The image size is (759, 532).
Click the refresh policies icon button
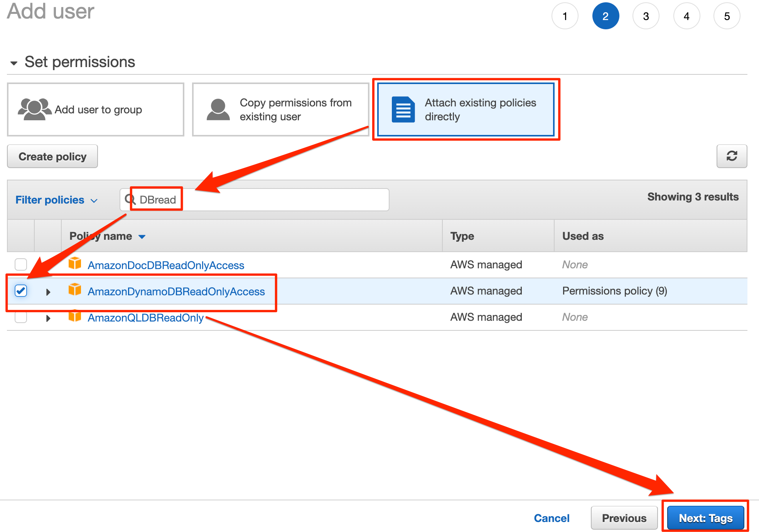coord(732,156)
